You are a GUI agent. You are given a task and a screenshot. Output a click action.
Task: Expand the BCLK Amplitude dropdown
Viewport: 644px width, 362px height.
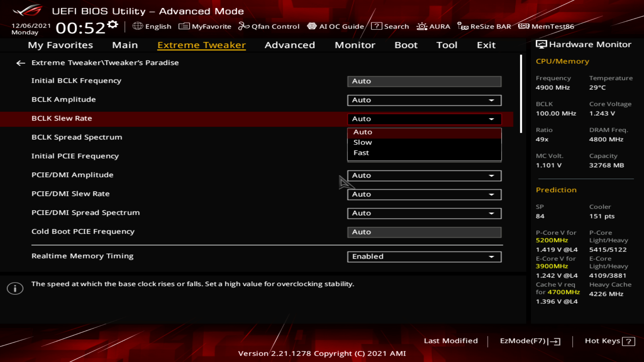(424, 100)
